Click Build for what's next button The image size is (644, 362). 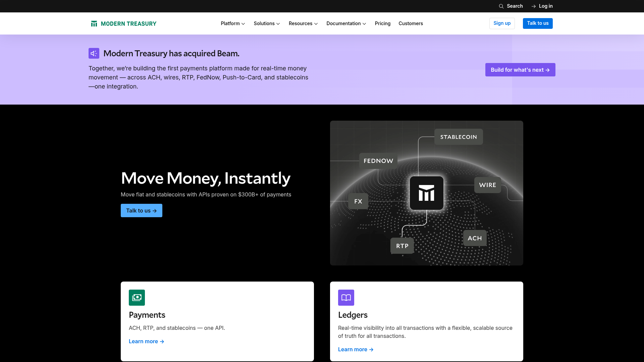(x=520, y=70)
